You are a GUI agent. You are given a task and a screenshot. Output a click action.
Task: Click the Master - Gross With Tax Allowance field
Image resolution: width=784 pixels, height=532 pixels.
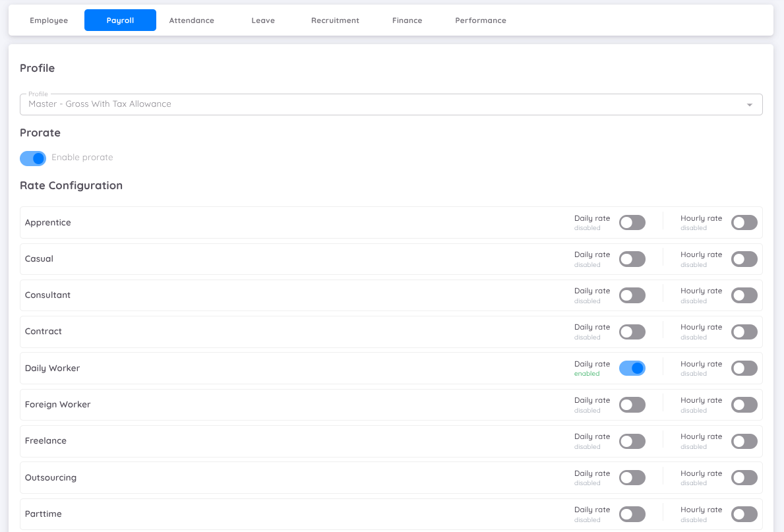[382, 104]
